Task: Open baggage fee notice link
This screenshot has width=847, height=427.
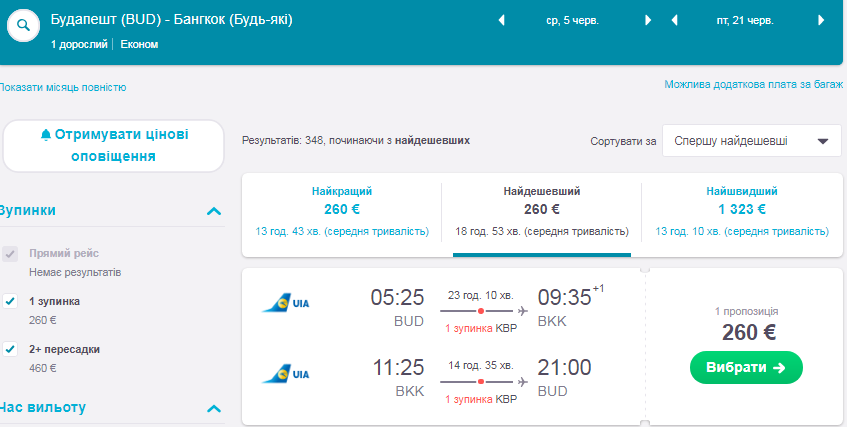Action: click(x=754, y=84)
